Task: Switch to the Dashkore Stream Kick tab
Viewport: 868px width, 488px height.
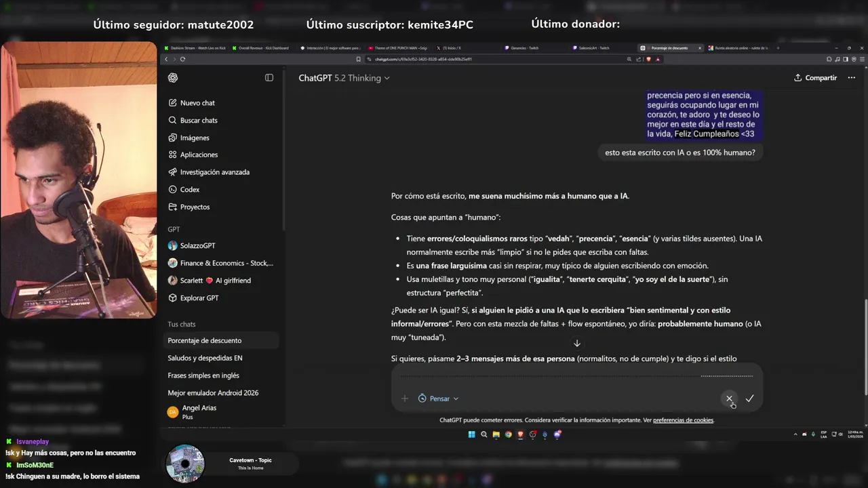Action: pyautogui.click(x=196, y=48)
